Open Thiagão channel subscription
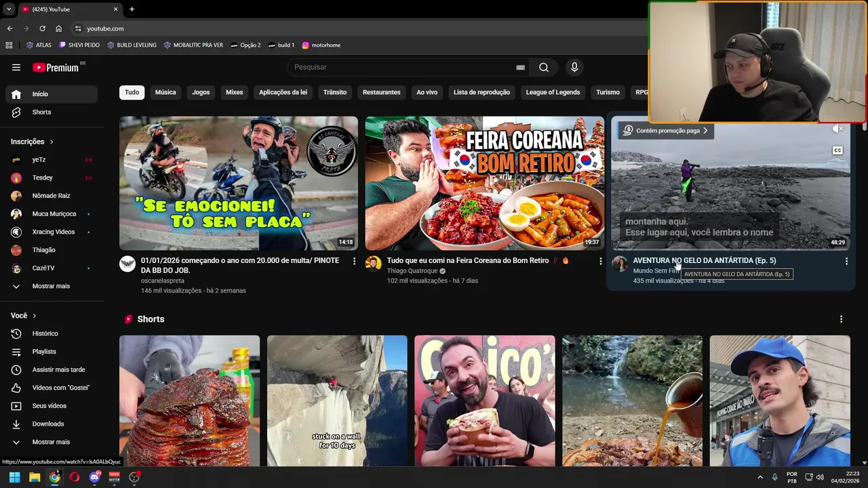868x488 pixels. (x=52, y=250)
